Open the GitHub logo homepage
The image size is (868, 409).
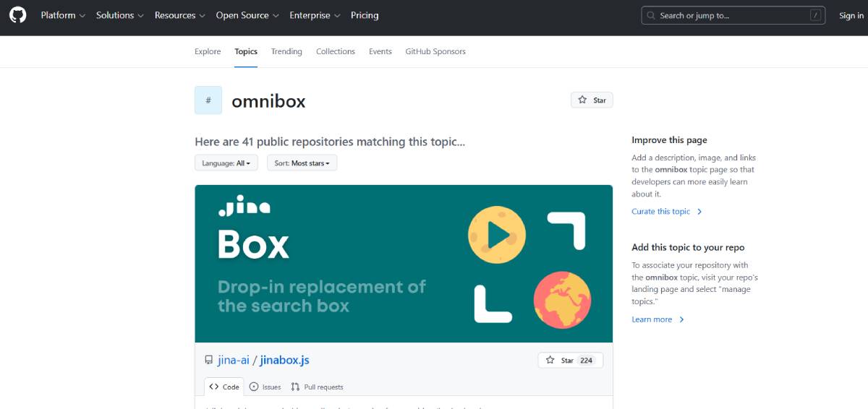click(x=17, y=15)
